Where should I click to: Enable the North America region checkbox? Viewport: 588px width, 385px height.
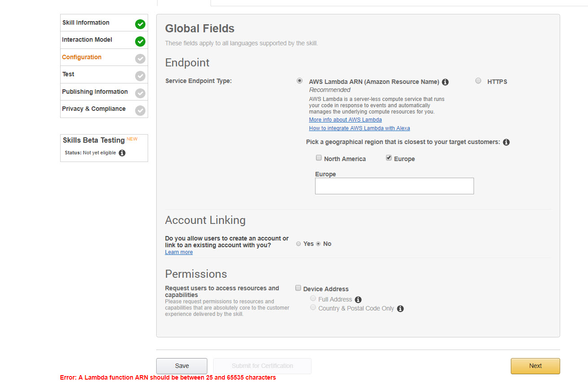pos(319,158)
